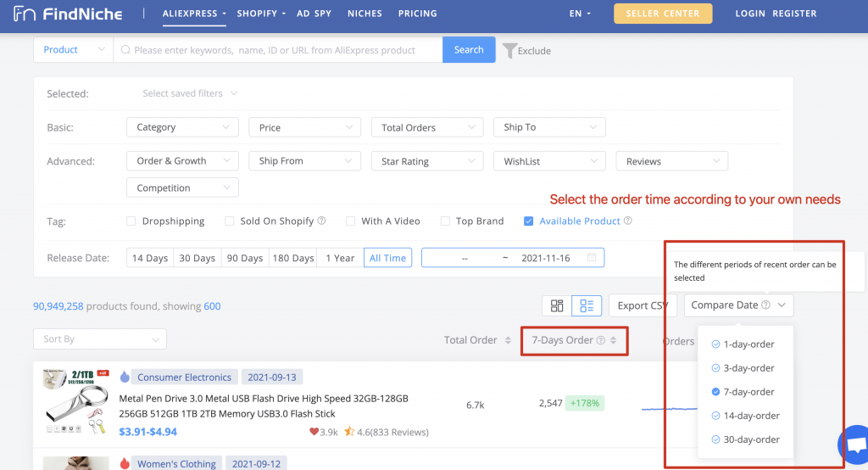The height and width of the screenshot is (470, 868).
Task: Switch to grid view layout icon
Action: [557, 305]
